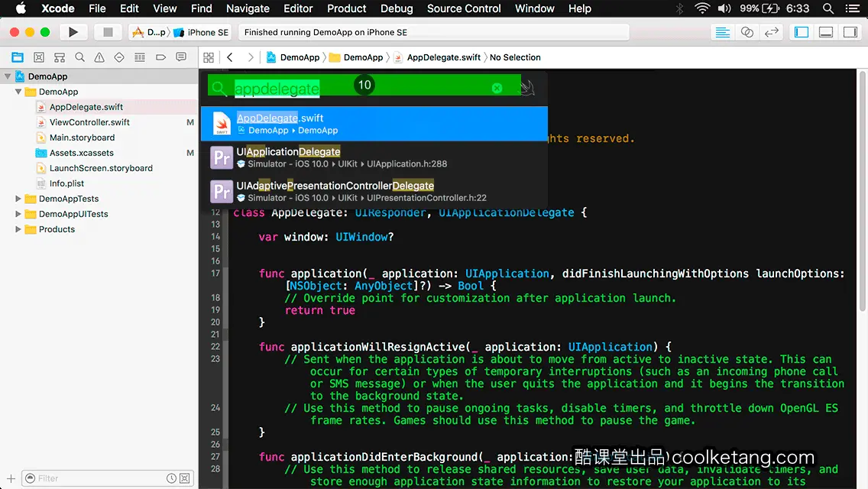Click the volume icon in menu bar
The image size is (868, 489).
coord(724,8)
